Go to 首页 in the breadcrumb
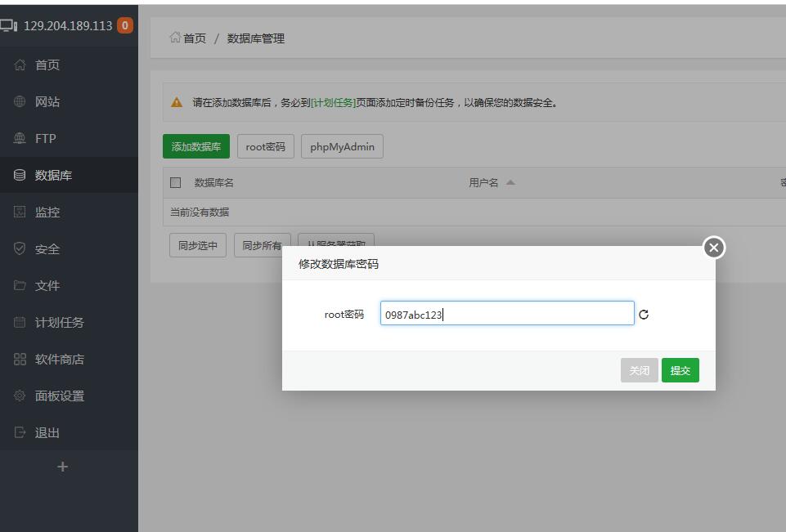786x532 pixels. coord(194,38)
